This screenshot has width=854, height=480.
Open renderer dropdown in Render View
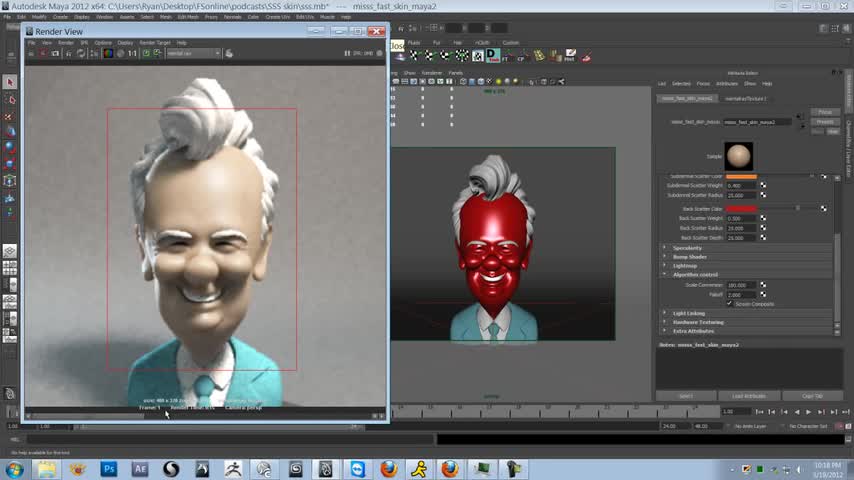[193, 53]
